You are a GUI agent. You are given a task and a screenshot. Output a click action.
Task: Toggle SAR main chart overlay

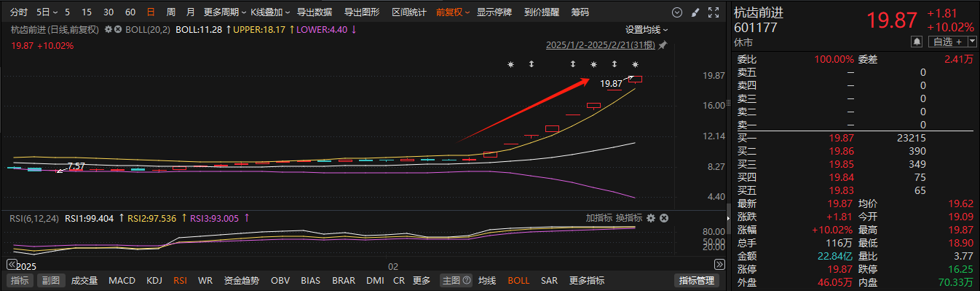point(550,280)
